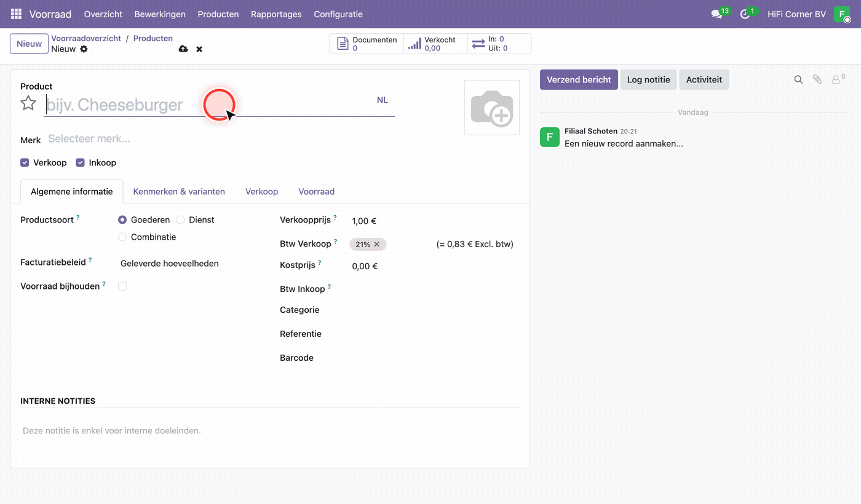Save the record with the cloud upload icon
The height and width of the screenshot is (504, 861).
183,49
